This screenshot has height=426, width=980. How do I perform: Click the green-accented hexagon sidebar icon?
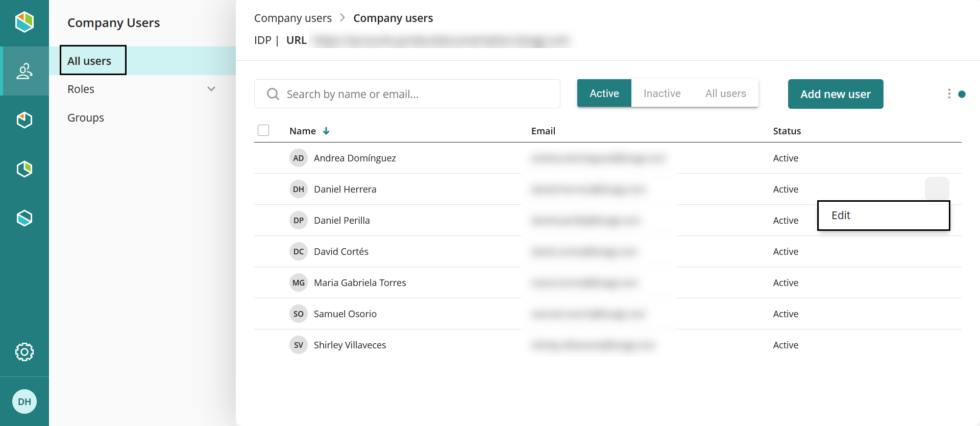tap(24, 169)
